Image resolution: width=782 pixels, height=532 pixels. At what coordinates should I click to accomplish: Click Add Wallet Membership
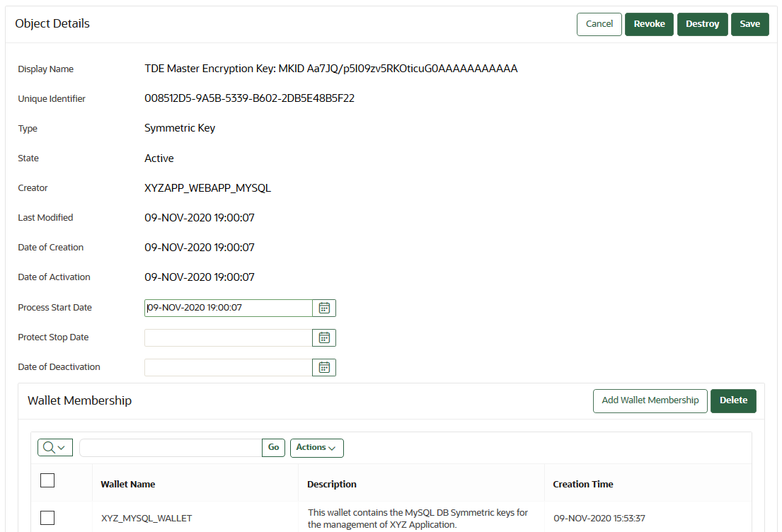coord(650,401)
